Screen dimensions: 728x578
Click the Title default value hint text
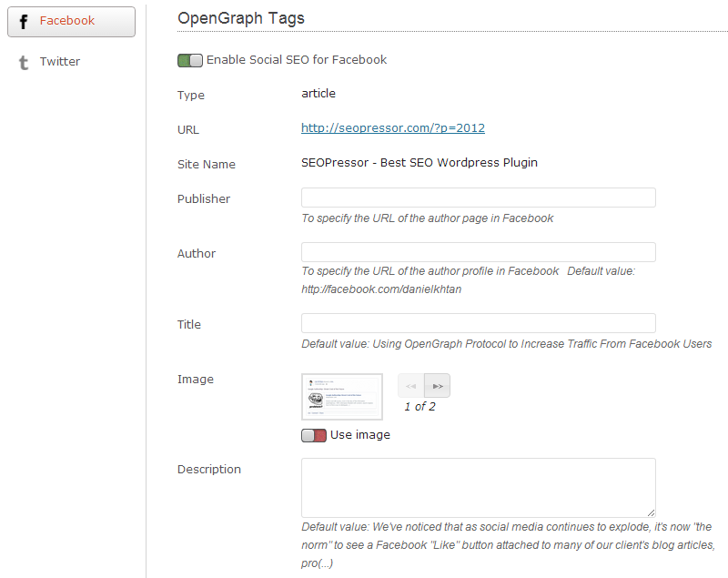click(x=507, y=344)
